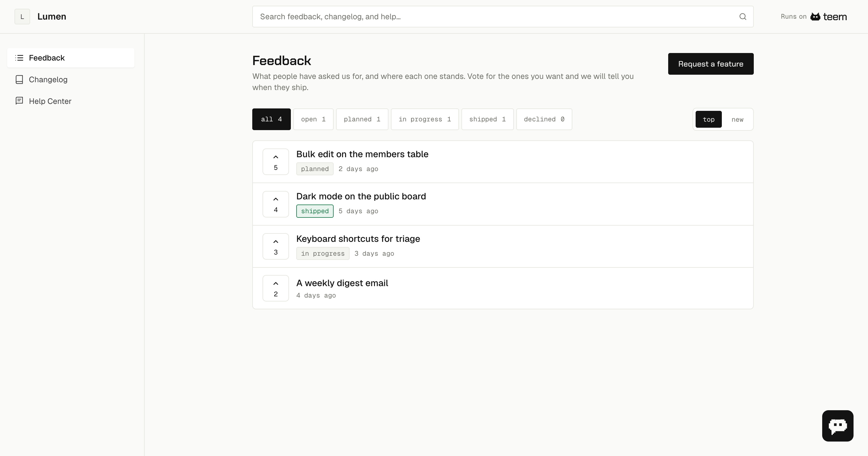Sort feedback by top

point(709,119)
